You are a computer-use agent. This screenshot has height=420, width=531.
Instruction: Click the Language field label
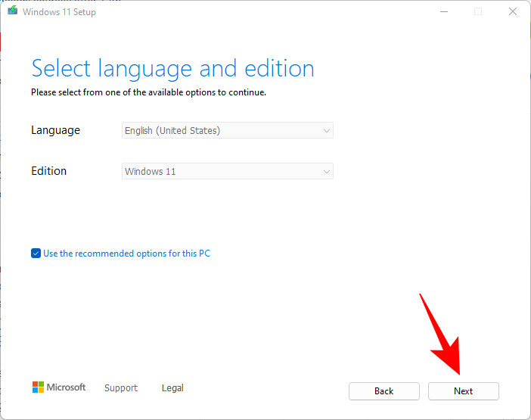[x=55, y=130]
